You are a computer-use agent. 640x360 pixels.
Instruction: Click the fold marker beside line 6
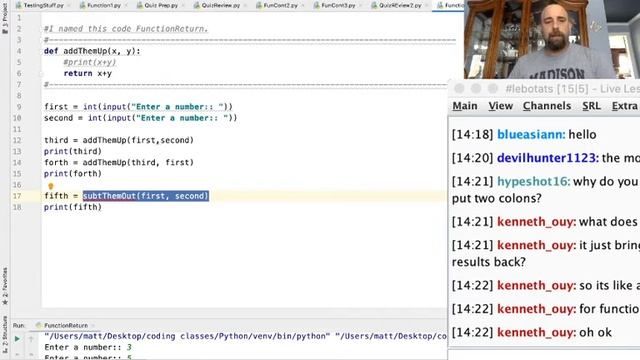pos(41,74)
